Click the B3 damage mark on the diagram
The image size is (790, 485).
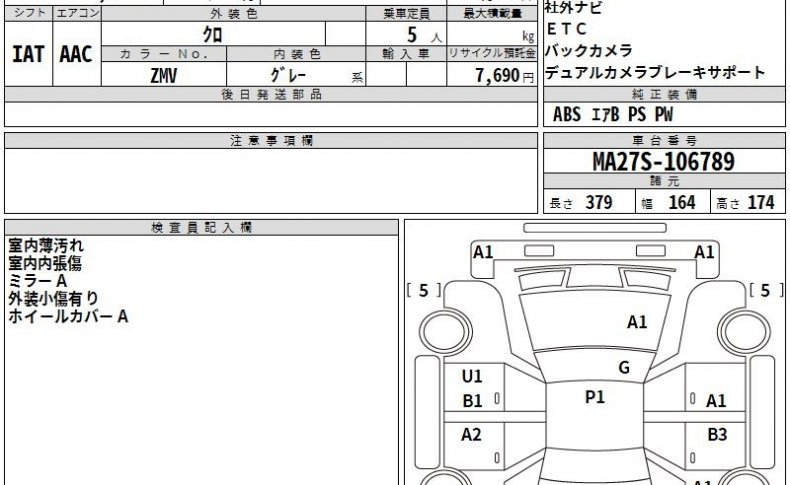pos(717,434)
